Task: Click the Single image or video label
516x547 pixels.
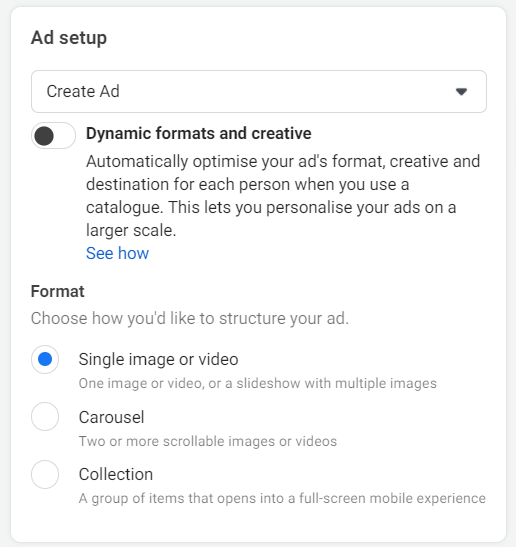Action: [x=158, y=359]
